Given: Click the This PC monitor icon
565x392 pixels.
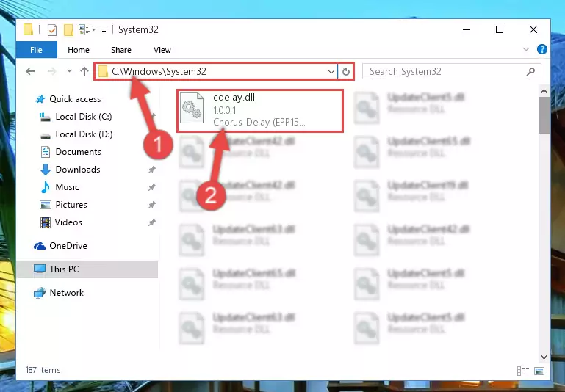Looking at the screenshot, I should tap(40, 269).
